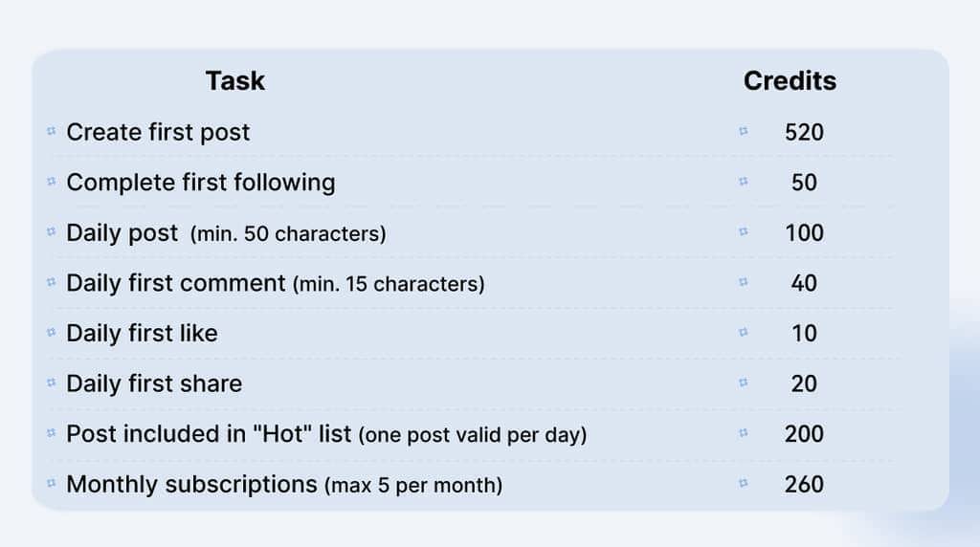Click the bullet icon next to 520 credits

click(744, 132)
